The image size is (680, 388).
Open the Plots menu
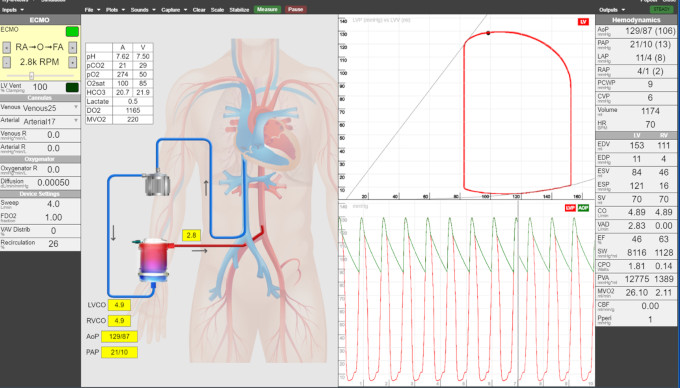(x=116, y=10)
